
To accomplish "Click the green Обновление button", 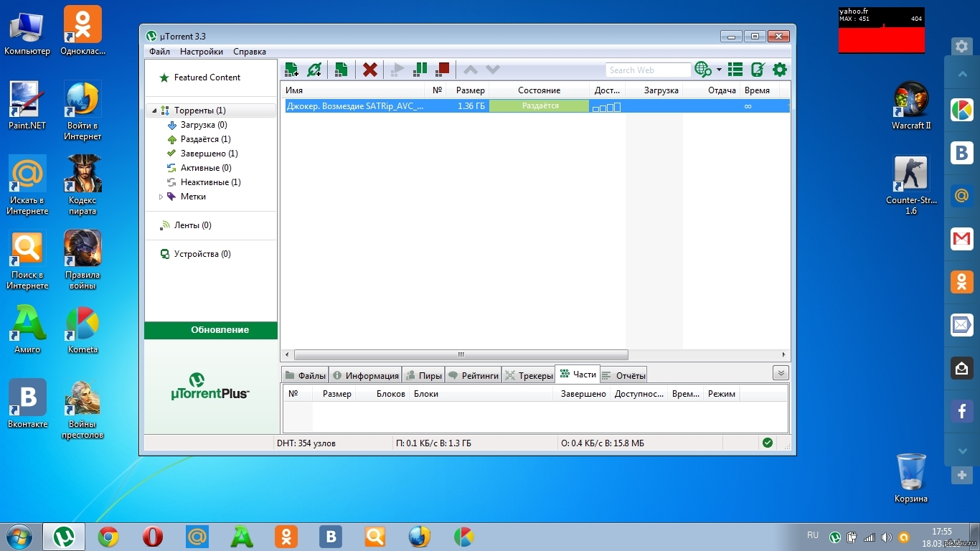I will (x=211, y=330).
